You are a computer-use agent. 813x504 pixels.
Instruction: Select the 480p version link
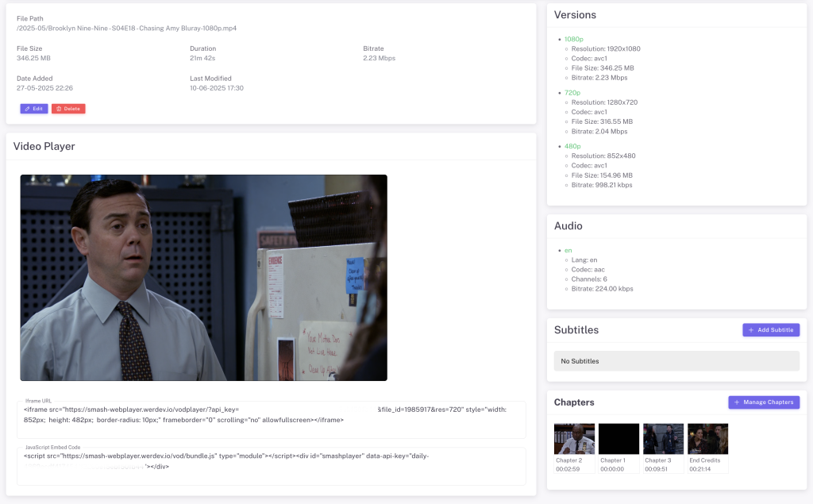572,146
